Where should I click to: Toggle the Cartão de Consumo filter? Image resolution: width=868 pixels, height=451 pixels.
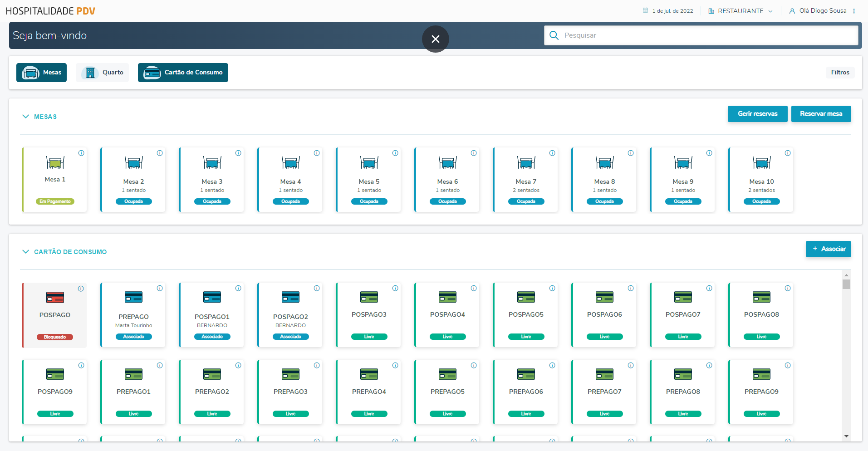pos(183,73)
